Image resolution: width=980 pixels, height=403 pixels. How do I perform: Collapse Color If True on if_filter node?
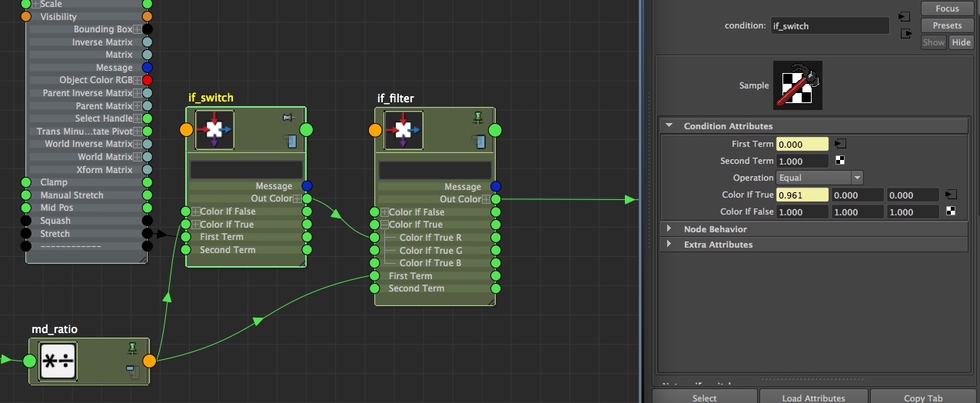click(x=384, y=225)
